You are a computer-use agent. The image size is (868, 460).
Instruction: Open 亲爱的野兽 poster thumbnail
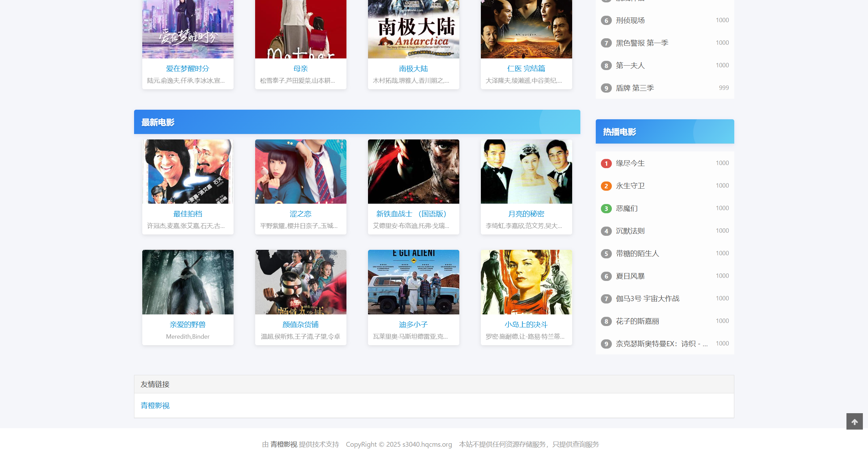188,282
